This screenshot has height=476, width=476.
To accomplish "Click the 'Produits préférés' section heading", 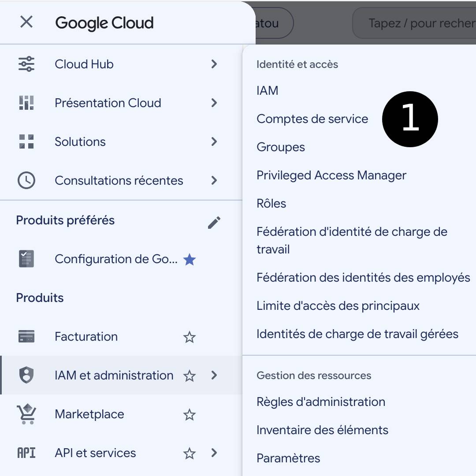I will tap(65, 220).
